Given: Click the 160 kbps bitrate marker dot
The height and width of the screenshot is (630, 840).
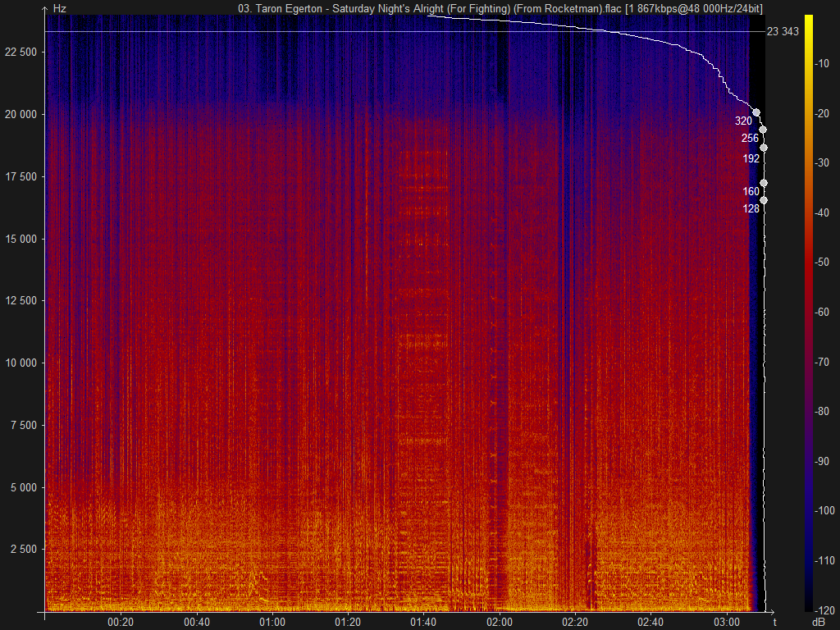Looking at the screenshot, I should (764, 183).
